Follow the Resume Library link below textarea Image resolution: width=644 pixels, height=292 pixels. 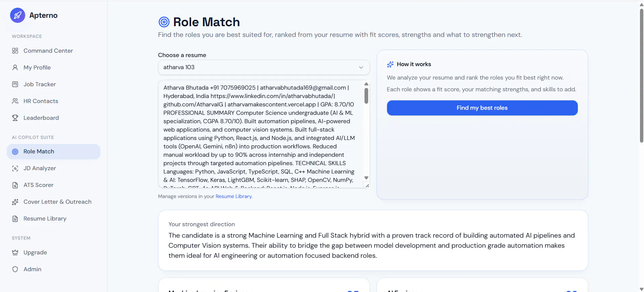pos(233,196)
